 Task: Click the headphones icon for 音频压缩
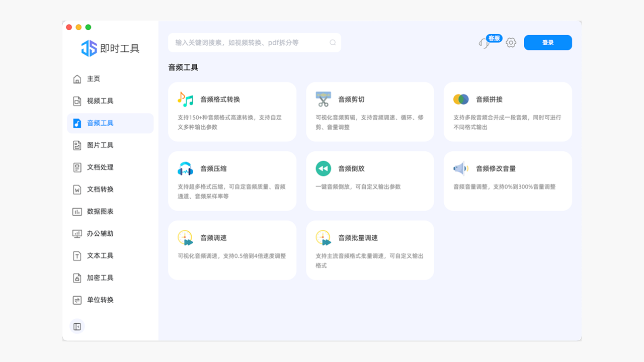click(185, 168)
